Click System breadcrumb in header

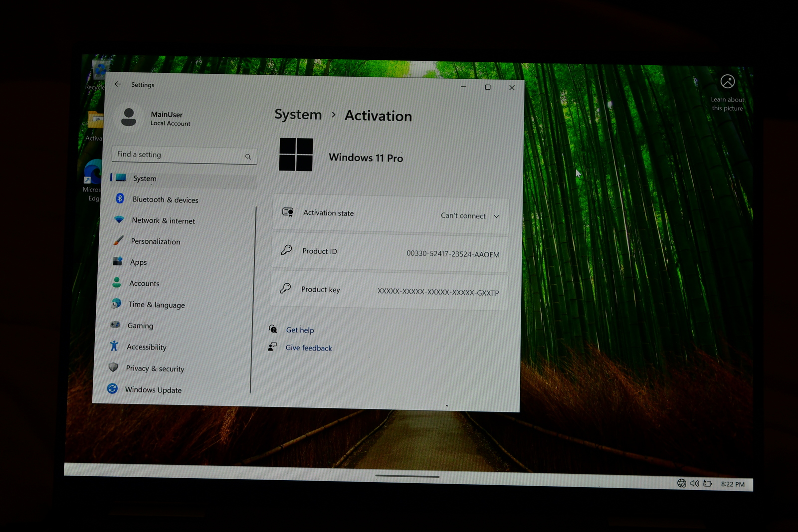[298, 115]
